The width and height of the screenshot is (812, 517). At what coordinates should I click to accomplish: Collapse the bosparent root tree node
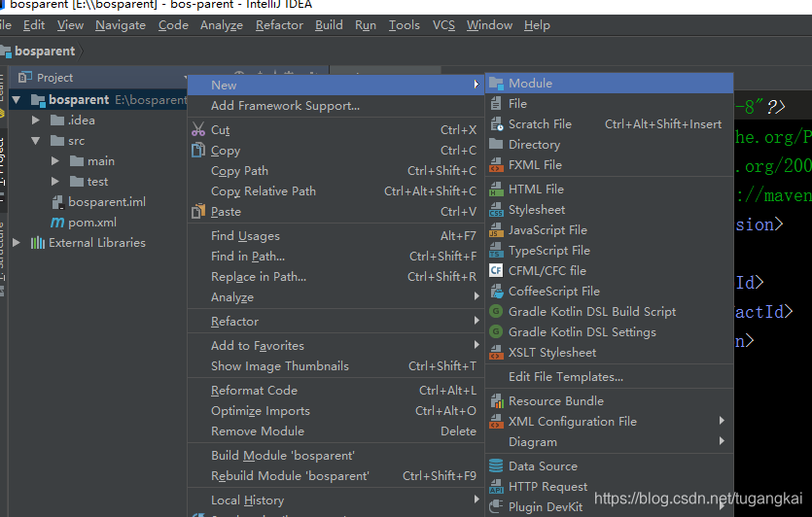click(17, 100)
